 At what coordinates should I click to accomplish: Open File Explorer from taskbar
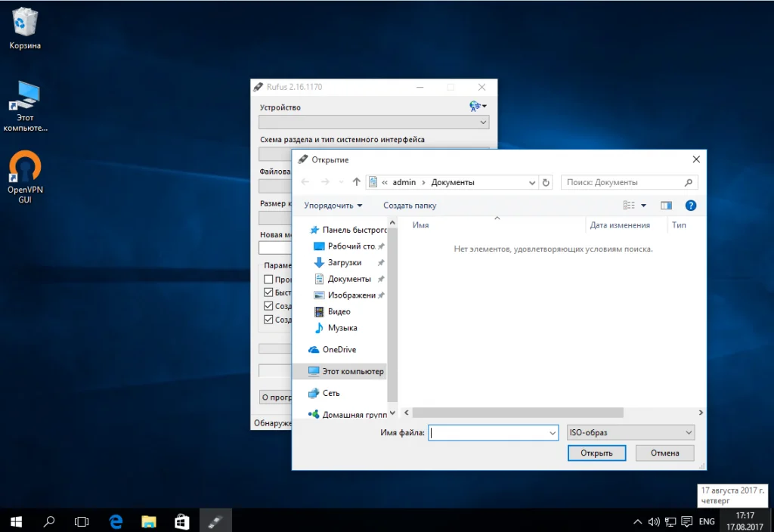[x=149, y=521]
